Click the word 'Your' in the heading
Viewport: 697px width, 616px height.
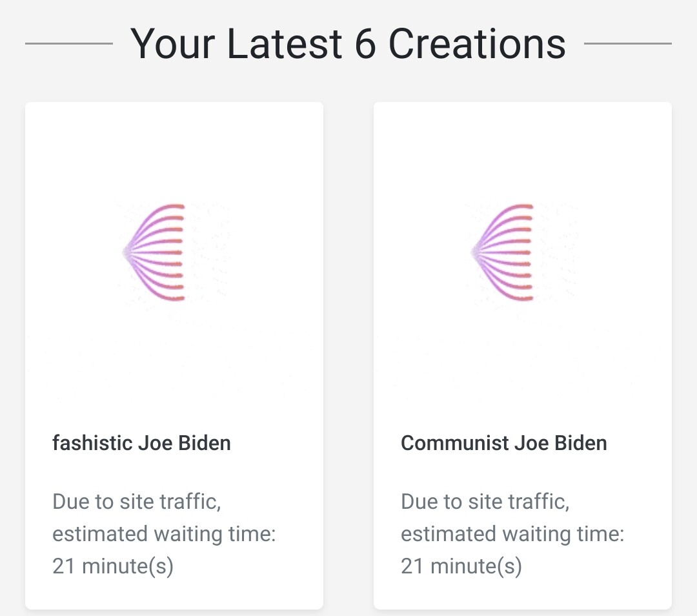tap(174, 44)
